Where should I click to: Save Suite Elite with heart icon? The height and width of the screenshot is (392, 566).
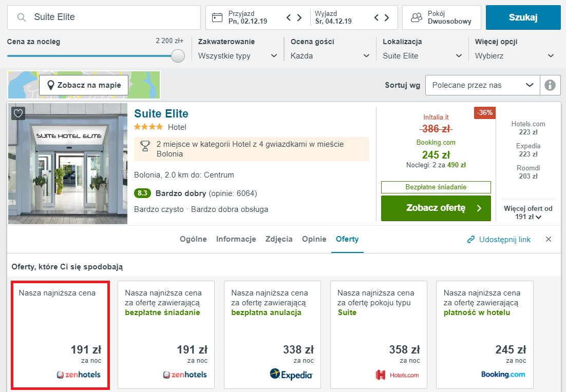[18, 113]
